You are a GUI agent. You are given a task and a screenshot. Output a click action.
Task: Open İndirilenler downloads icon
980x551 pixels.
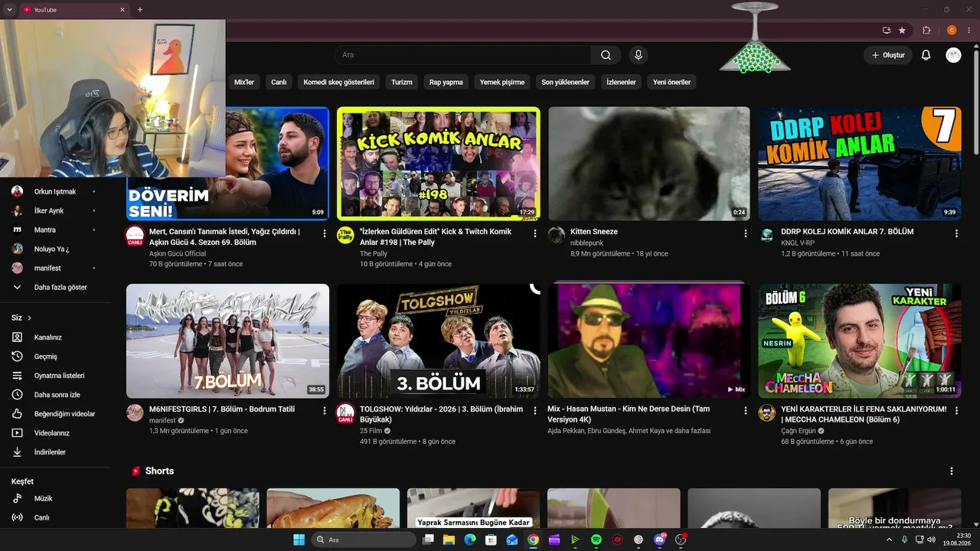17,452
